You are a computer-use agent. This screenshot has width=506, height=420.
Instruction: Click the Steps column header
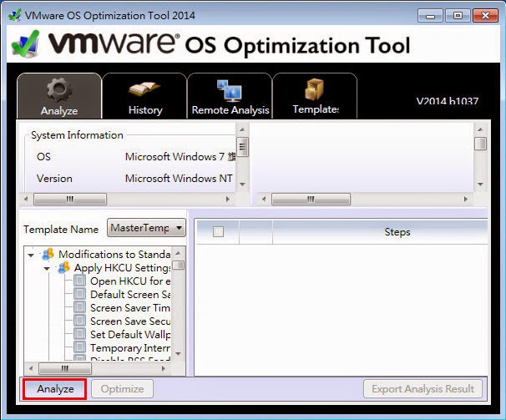(397, 232)
